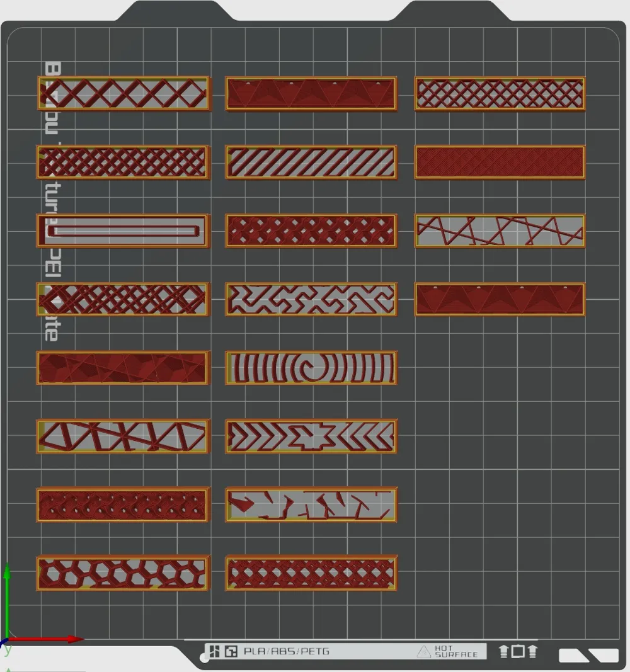Click the first square glyph icon before PLA/ABS/PETG
The height and width of the screenshot is (672, 630).
tap(214, 651)
